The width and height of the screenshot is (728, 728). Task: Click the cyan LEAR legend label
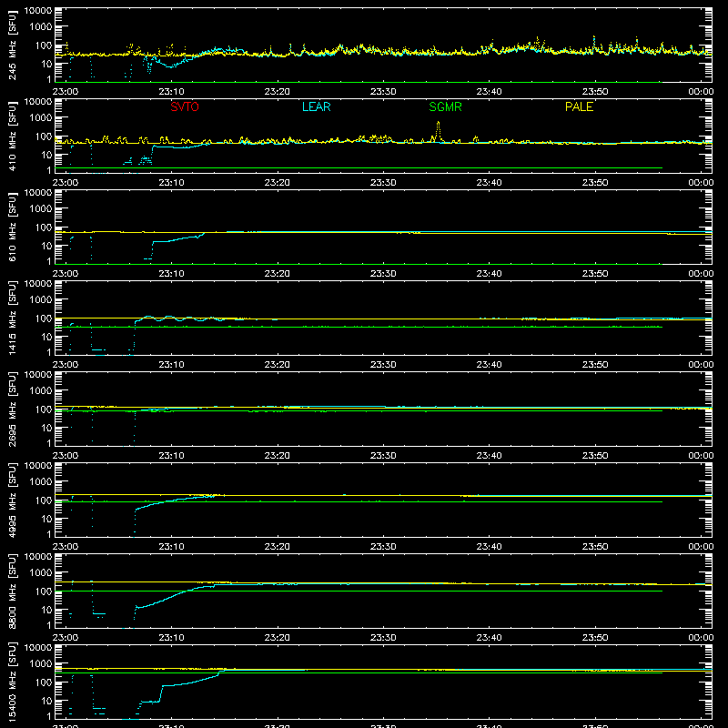point(316,106)
